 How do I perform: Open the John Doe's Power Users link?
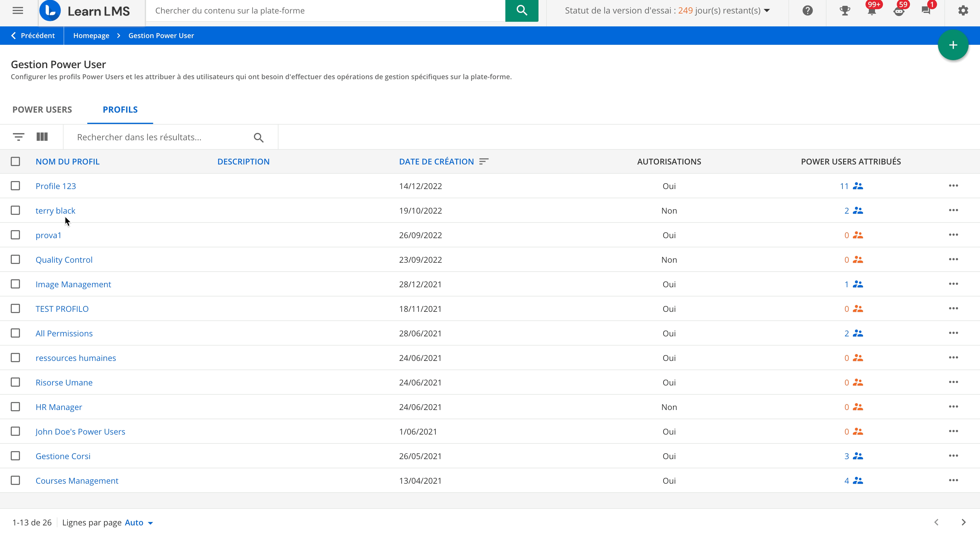coord(80,432)
